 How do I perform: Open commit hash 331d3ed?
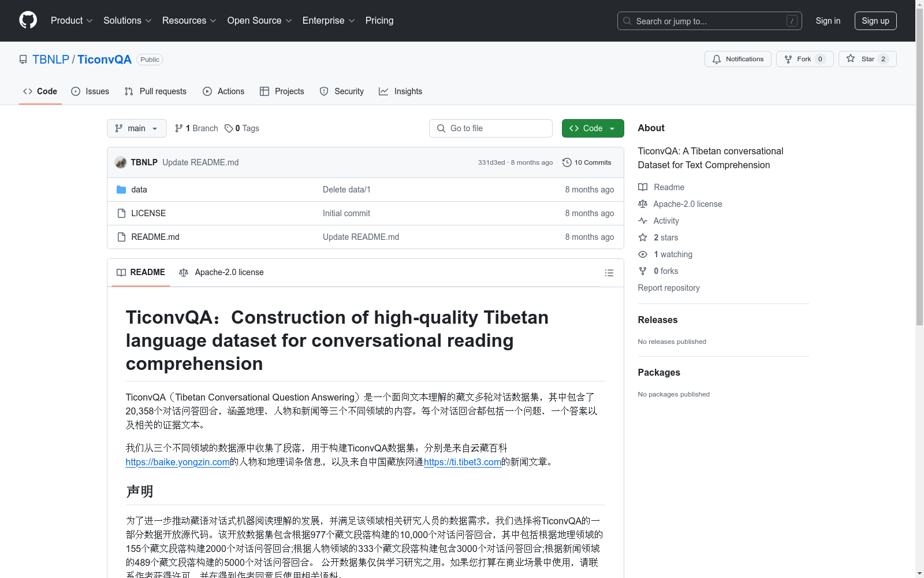pyautogui.click(x=491, y=162)
